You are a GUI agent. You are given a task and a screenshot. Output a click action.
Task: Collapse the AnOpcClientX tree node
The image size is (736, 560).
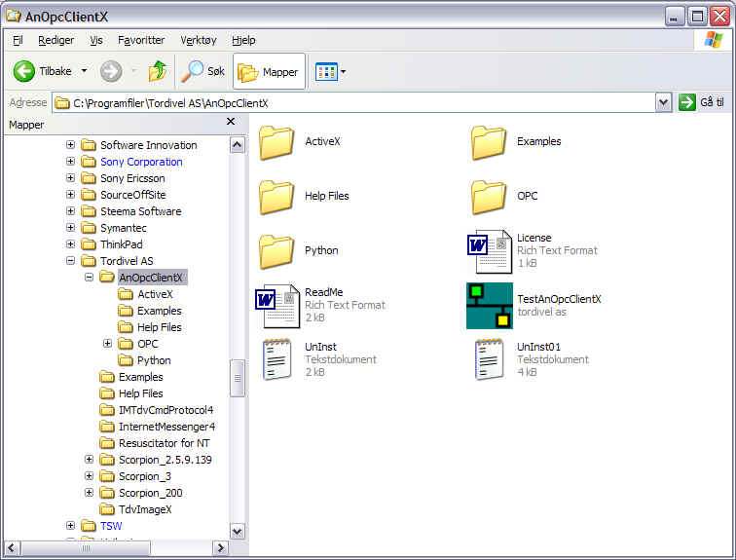pos(89,277)
